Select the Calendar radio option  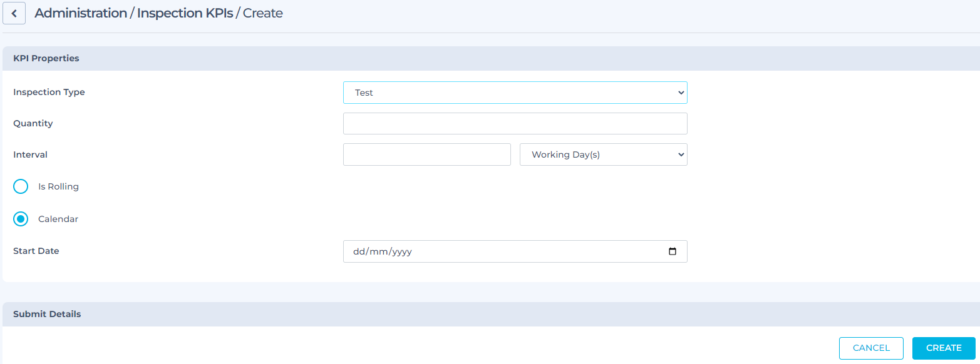coord(21,219)
